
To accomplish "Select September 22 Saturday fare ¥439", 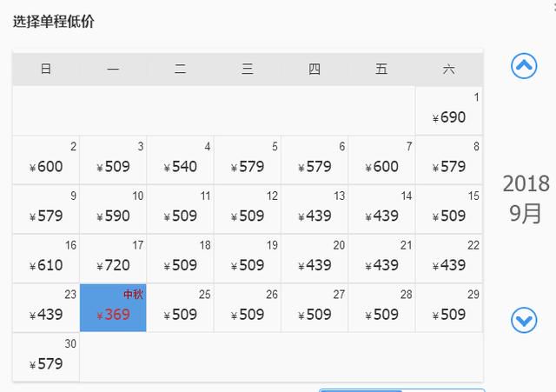I will point(449,258).
